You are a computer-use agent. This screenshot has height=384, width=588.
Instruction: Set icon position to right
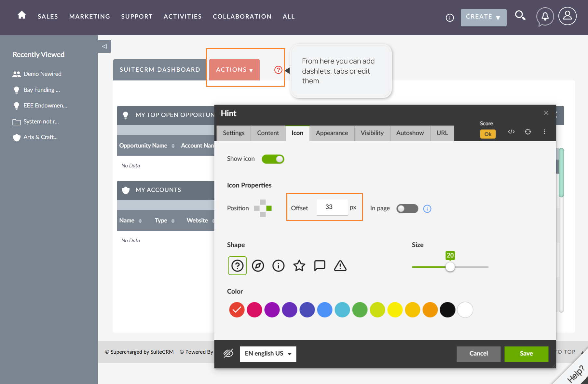[269, 208]
